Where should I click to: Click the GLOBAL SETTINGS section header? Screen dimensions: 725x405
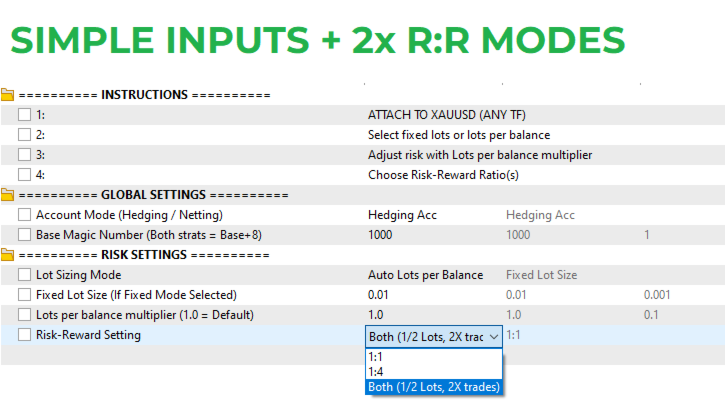[x=154, y=195]
